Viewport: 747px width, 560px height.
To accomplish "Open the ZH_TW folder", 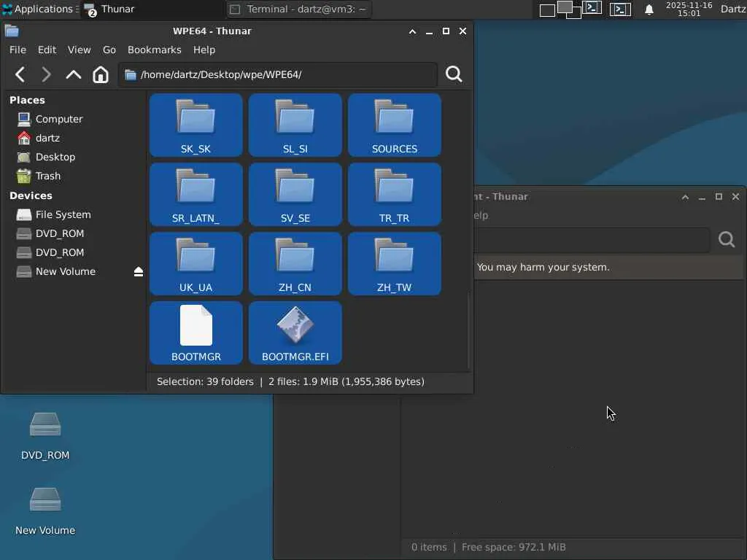I will click(x=394, y=257).
